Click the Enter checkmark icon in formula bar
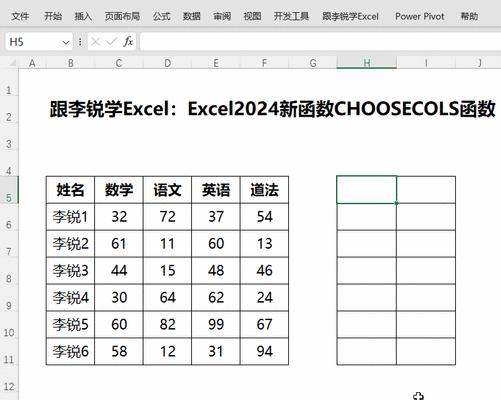This screenshot has width=501, height=400. point(111,42)
